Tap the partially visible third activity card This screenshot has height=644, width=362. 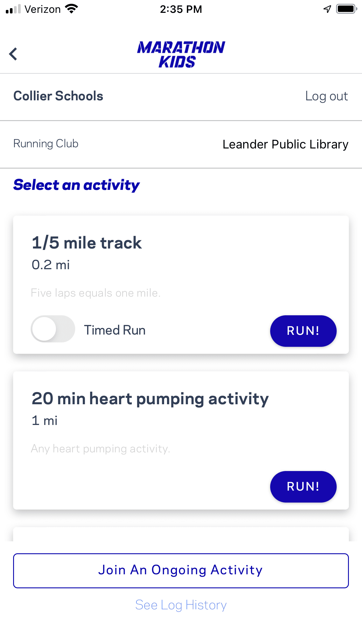pyautogui.click(x=181, y=534)
